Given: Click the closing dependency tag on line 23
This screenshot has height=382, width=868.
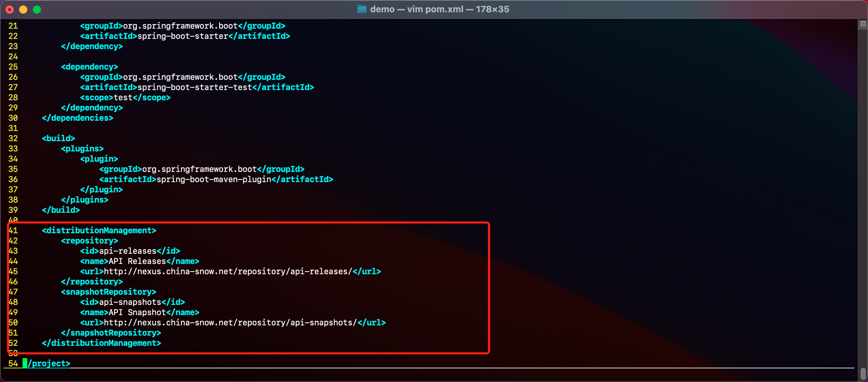Looking at the screenshot, I should coord(92,46).
